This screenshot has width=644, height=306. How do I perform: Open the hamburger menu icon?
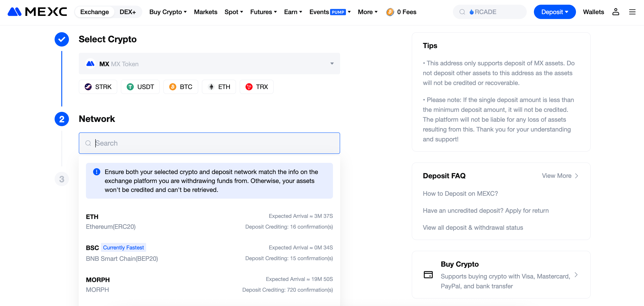(x=632, y=12)
